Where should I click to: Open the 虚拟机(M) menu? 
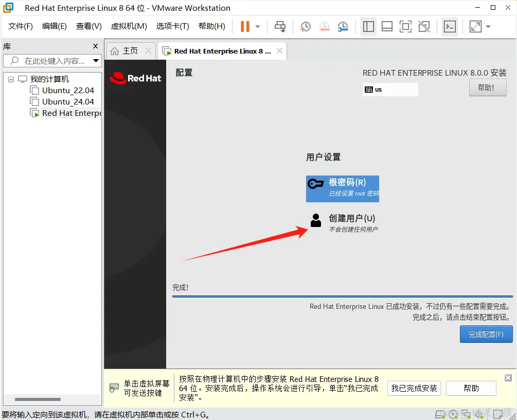[128, 26]
